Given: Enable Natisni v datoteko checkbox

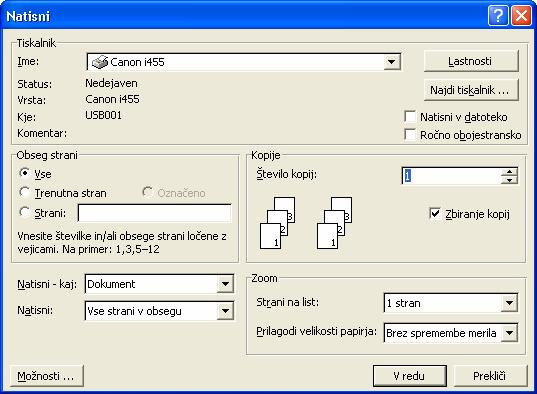Looking at the screenshot, I should 410,116.
